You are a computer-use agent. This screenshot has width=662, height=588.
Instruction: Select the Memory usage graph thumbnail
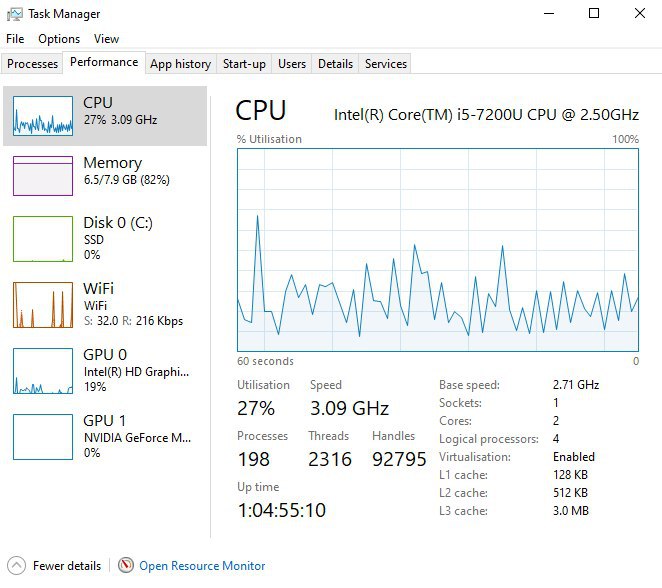pyautogui.click(x=43, y=176)
